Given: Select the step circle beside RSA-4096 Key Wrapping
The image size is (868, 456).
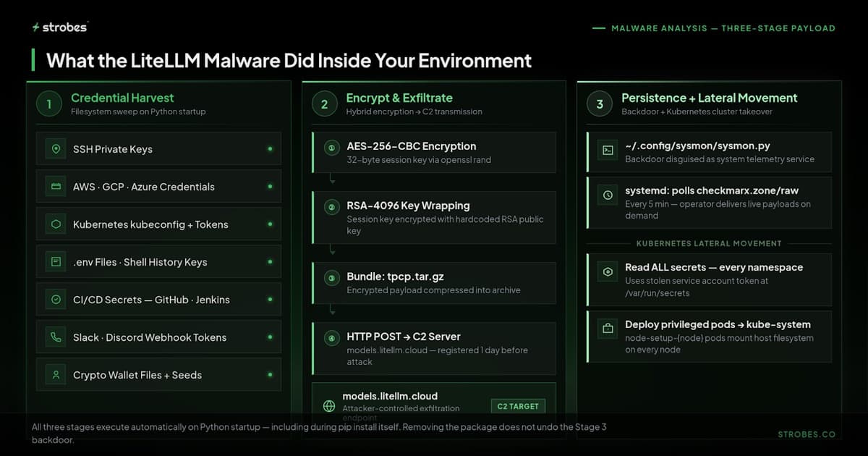Looking at the screenshot, I should point(332,207).
